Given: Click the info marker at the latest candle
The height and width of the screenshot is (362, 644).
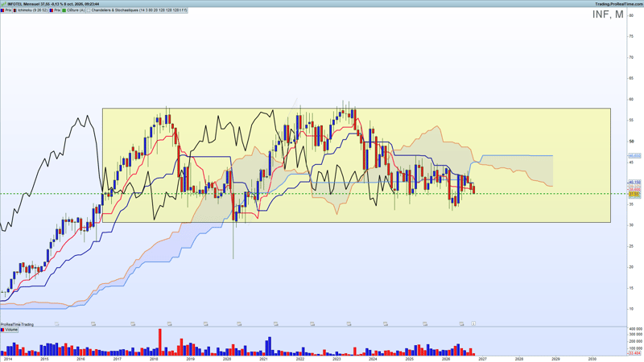Looking at the screenshot, I should (x=473, y=323).
